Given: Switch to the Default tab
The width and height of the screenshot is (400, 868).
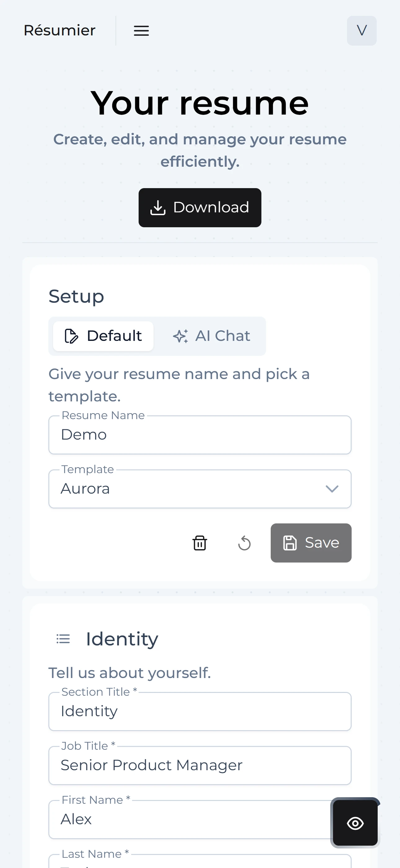Looking at the screenshot, I should click(103, 336).
